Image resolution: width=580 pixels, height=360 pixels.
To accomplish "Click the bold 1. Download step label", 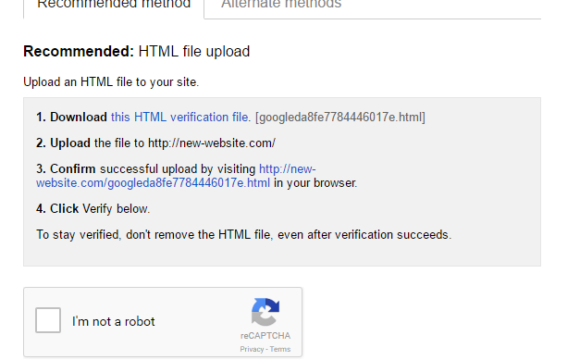I will [72, 117].
